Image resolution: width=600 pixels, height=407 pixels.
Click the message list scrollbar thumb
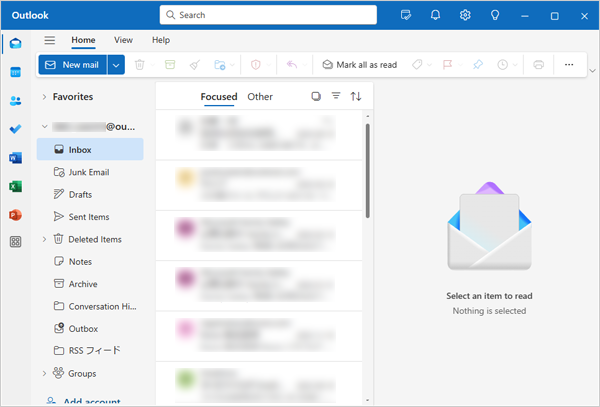coord(368,171)
